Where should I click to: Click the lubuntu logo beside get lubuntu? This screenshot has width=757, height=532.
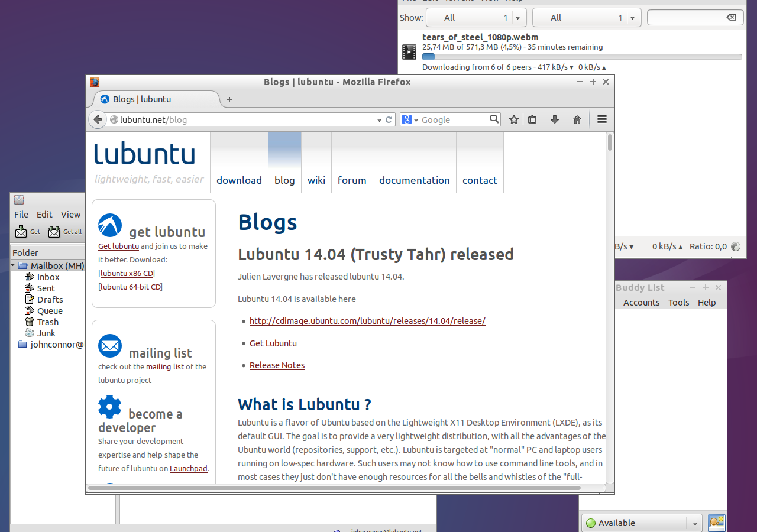point(110,225)
